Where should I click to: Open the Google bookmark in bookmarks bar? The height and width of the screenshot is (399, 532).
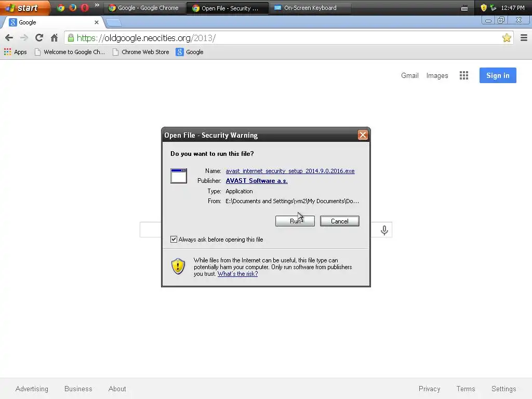click(x=190, y=52)
